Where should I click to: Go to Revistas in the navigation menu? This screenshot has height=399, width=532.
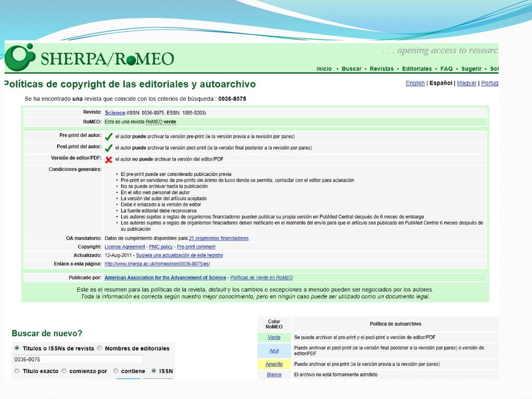coord(382,69)
